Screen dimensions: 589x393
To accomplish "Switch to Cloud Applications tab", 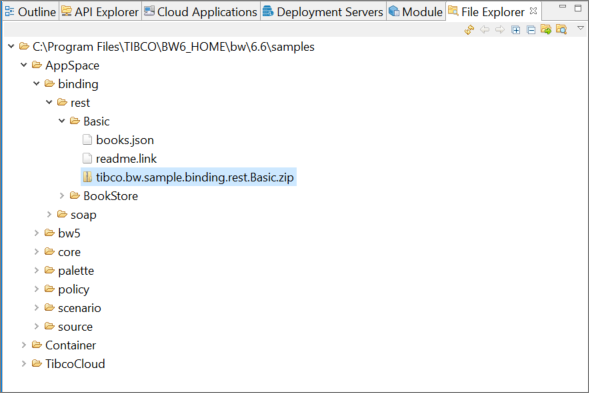I will point(201,12).
